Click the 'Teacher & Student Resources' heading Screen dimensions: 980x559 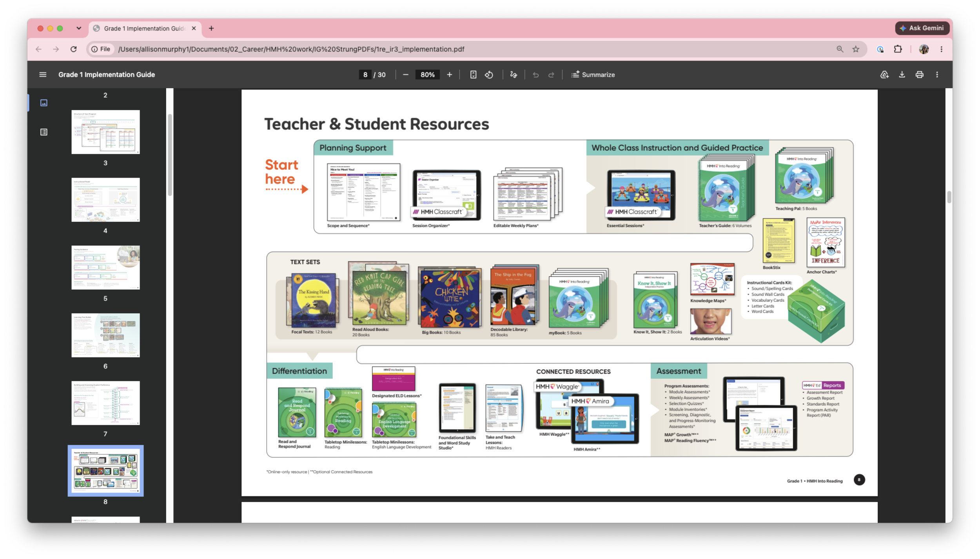[x=377, y=124]
